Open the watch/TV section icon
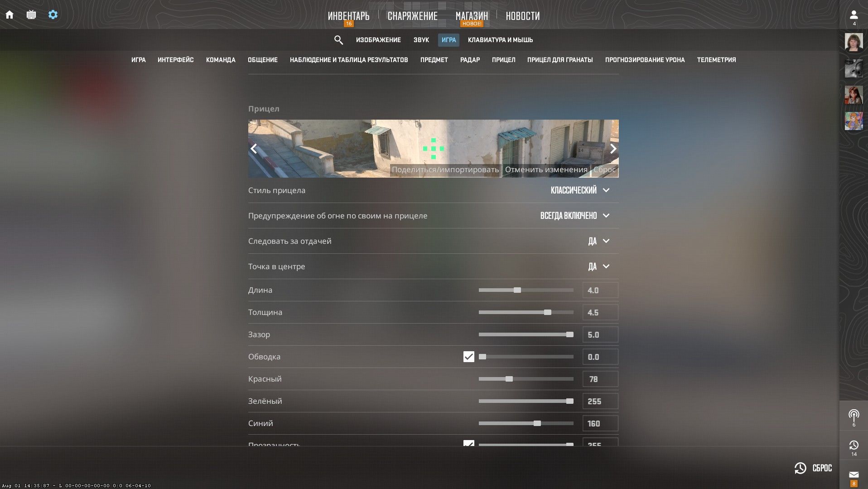 click(x=31, y=14)
